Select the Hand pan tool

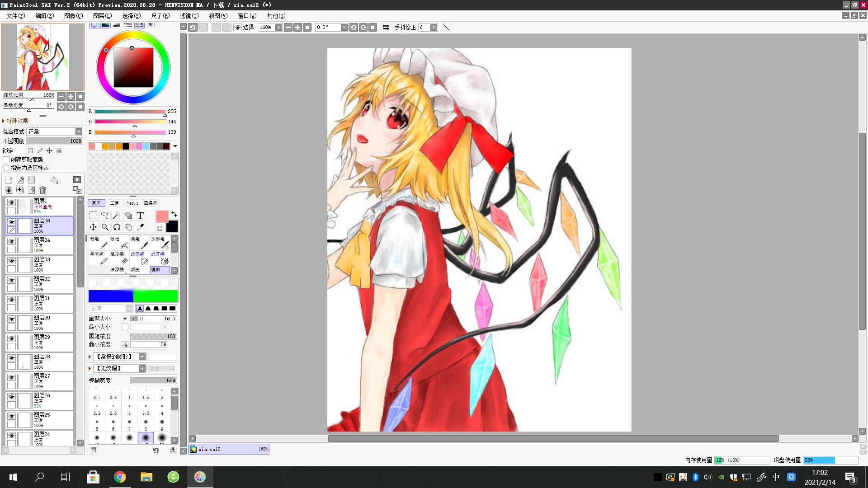pos(128,227)
